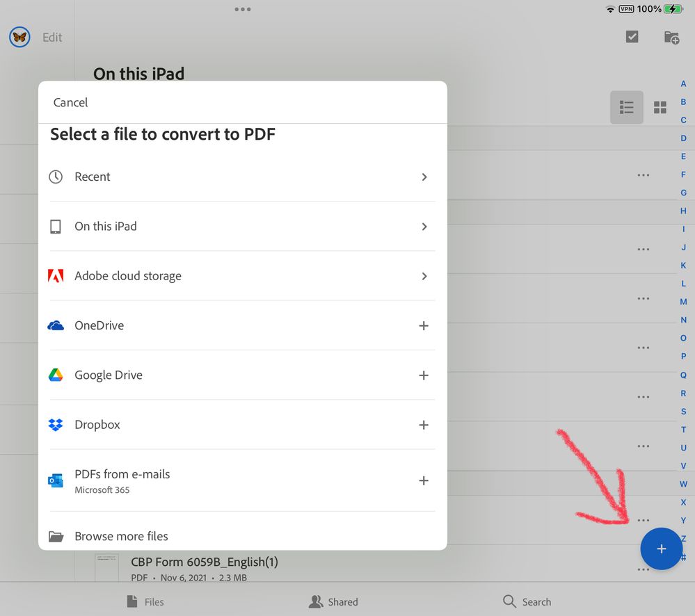Open PDFs from e-mails Microsoft 365
This screenshot has width=695, height=616.
click(243, 480)
